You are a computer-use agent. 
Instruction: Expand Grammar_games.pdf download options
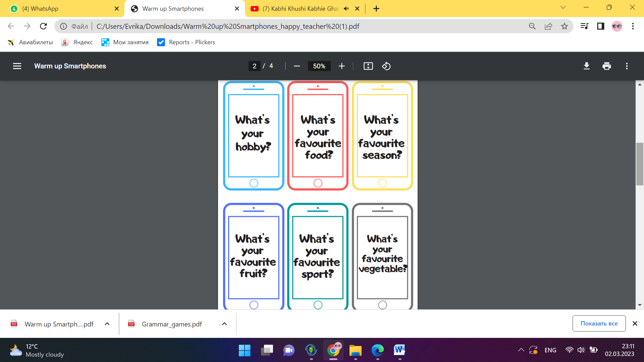click(224, 324)
